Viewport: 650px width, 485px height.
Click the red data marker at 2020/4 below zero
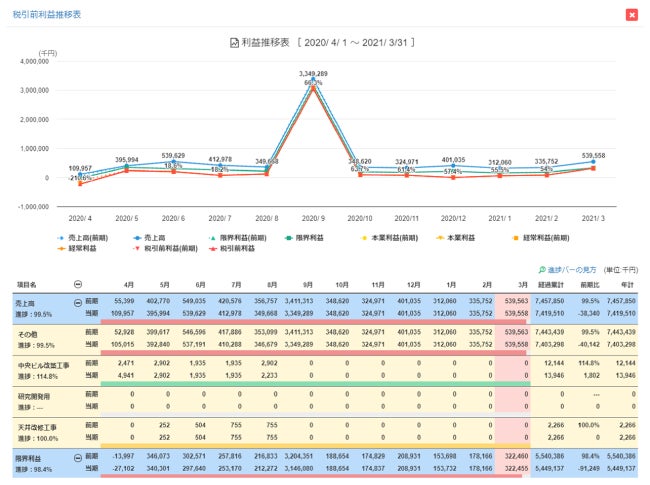[x=80, y=184]
